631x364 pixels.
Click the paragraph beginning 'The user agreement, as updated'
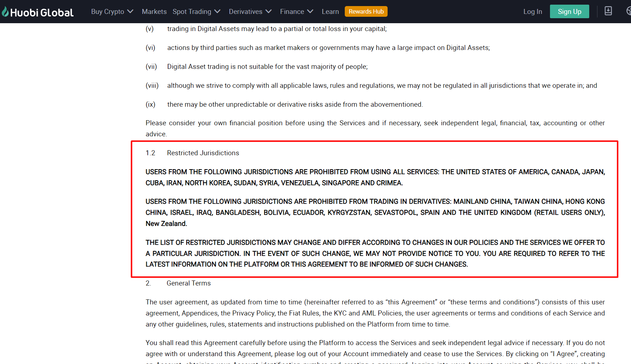(x=375, y=313)
